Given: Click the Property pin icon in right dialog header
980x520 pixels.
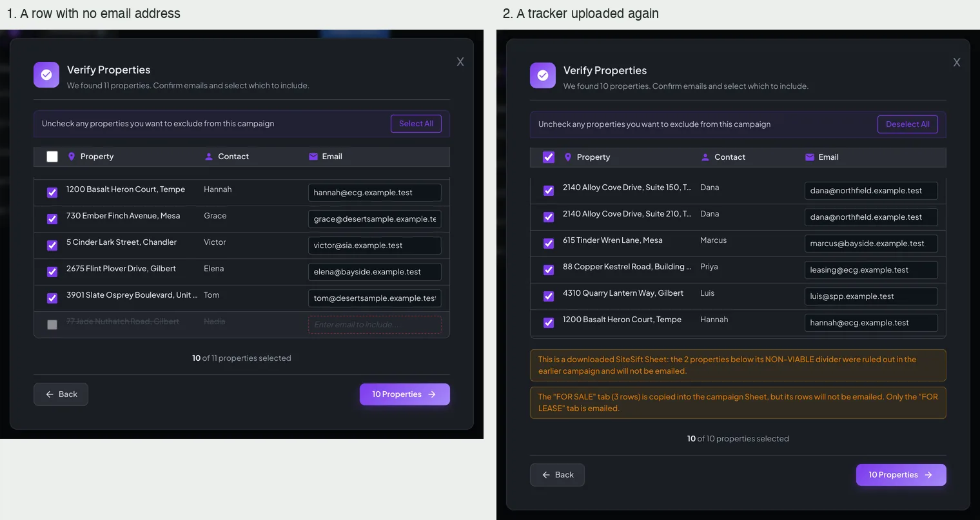Looking at the screenshot, I should point(568,157).
